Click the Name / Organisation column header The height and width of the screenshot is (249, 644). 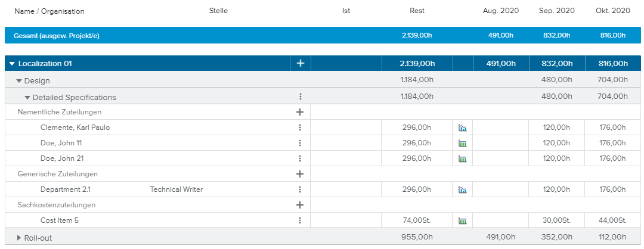click(49, 11)
